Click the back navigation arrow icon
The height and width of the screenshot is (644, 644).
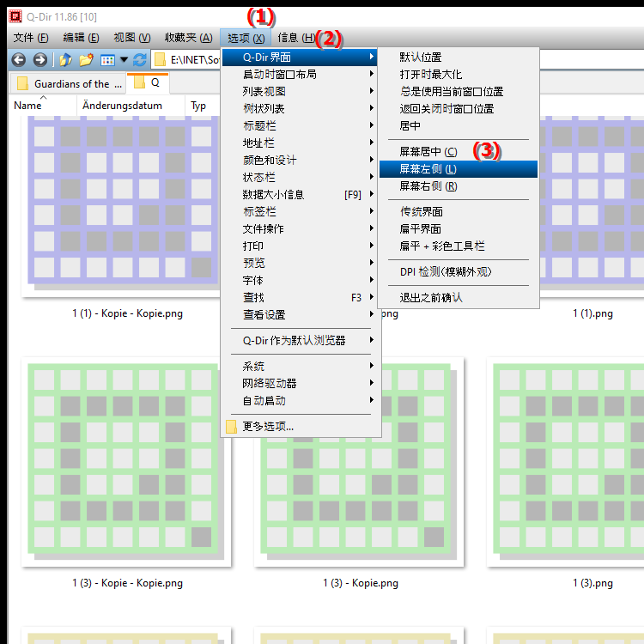19,60
